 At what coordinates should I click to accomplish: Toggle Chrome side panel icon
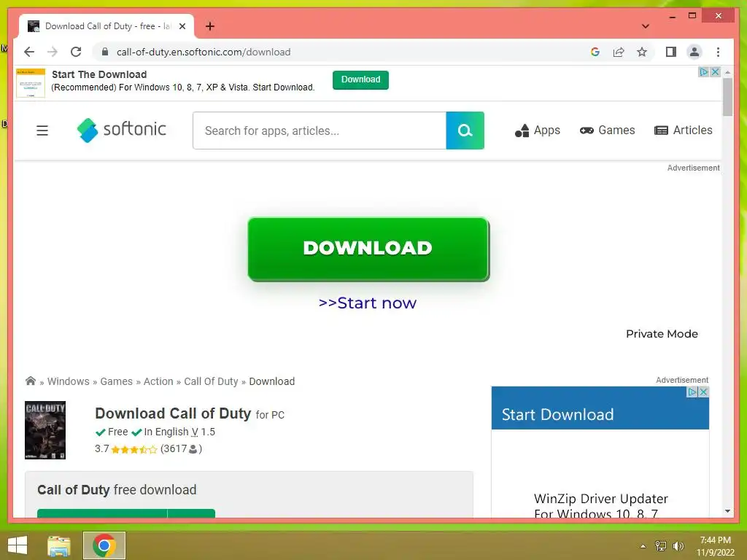click(x=671, y=52)
